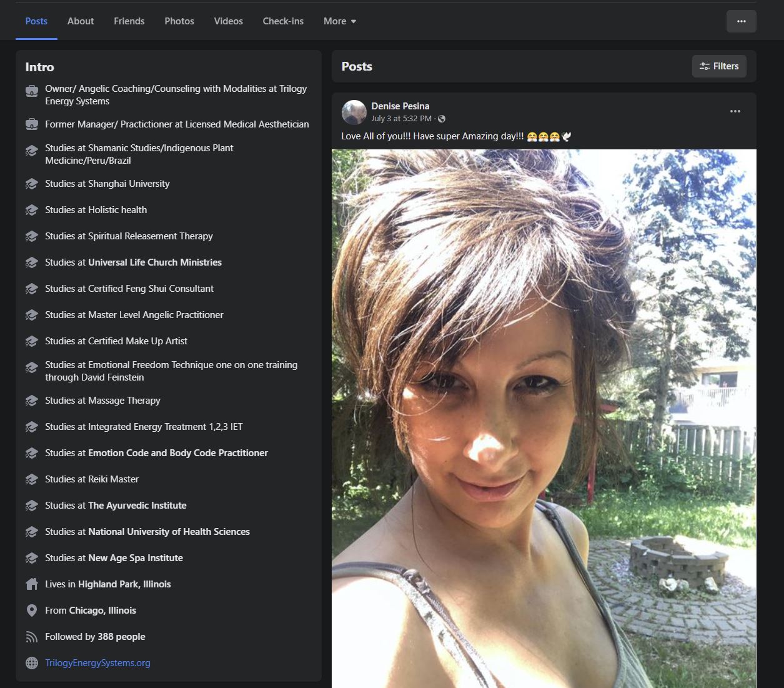Open Emotion Code and Body Code Practitioner link
Screen dimensions: 784x688
pos(178,453)
